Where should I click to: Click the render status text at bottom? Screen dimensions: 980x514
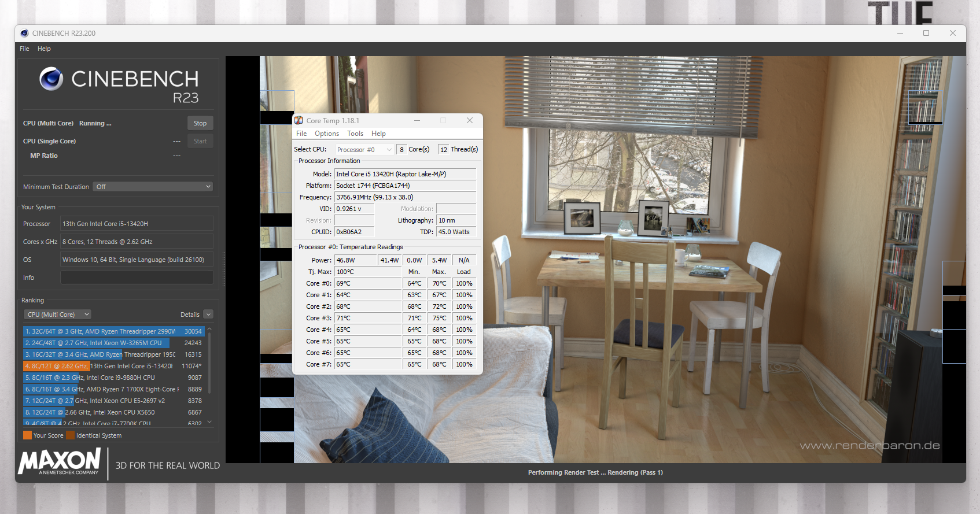tap(595, 472)
